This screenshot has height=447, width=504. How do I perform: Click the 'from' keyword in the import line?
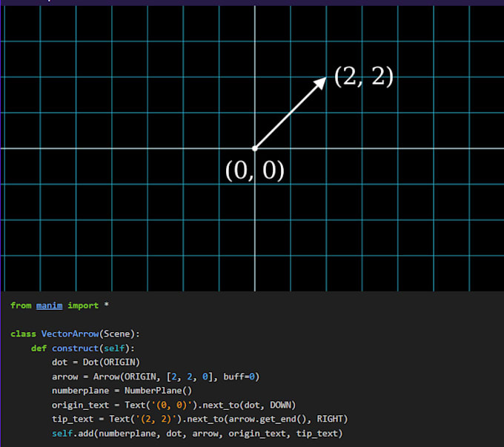point(21,305)
